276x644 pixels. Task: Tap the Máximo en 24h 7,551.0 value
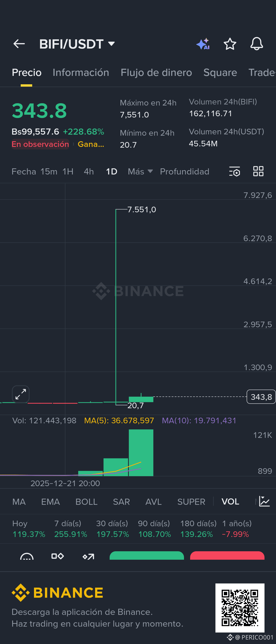pyautogui.click(x=134, y=115)
